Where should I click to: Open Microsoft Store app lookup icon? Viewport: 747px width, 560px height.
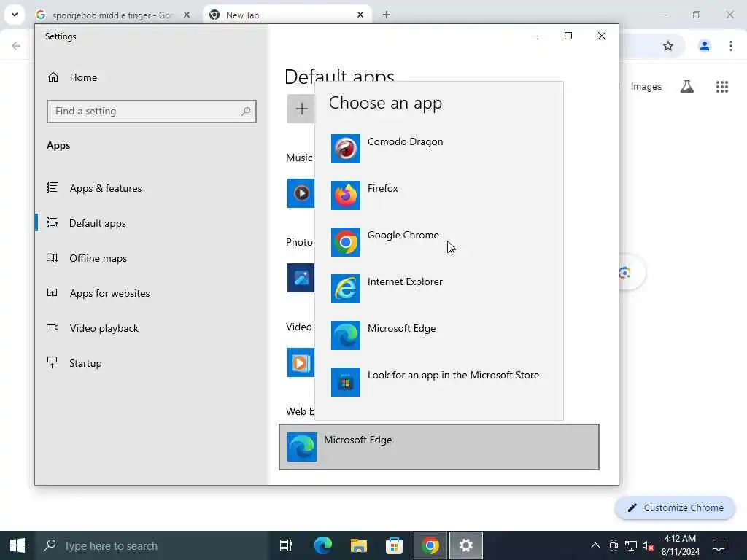point(345,382)
